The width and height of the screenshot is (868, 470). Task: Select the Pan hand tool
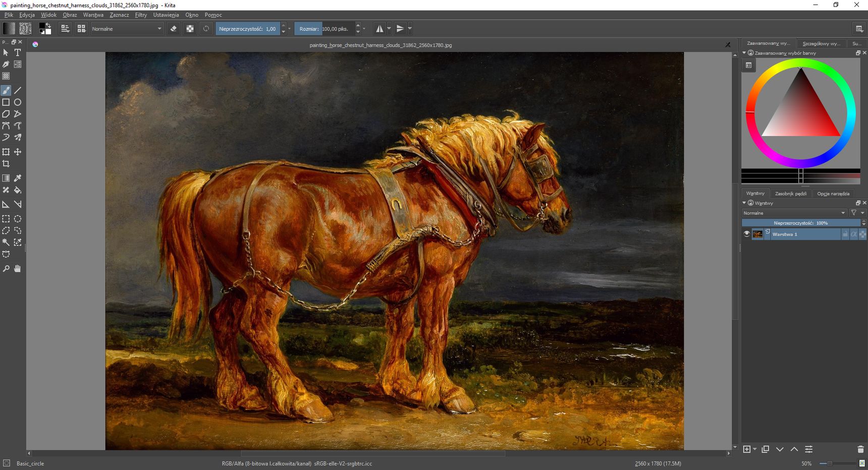point(18,269)
